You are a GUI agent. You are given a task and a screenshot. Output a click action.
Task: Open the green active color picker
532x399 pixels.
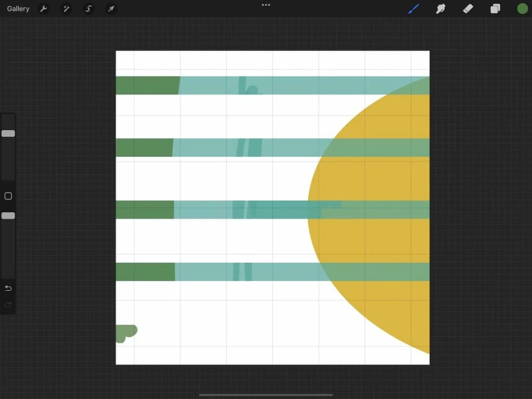point(522,9)
